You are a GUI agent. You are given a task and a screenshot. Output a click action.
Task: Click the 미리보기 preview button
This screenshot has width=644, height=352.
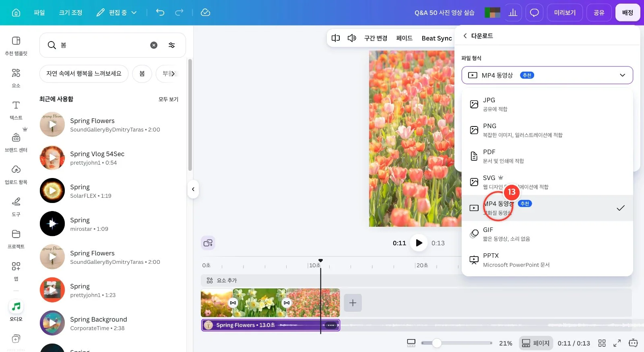(565, 12)
